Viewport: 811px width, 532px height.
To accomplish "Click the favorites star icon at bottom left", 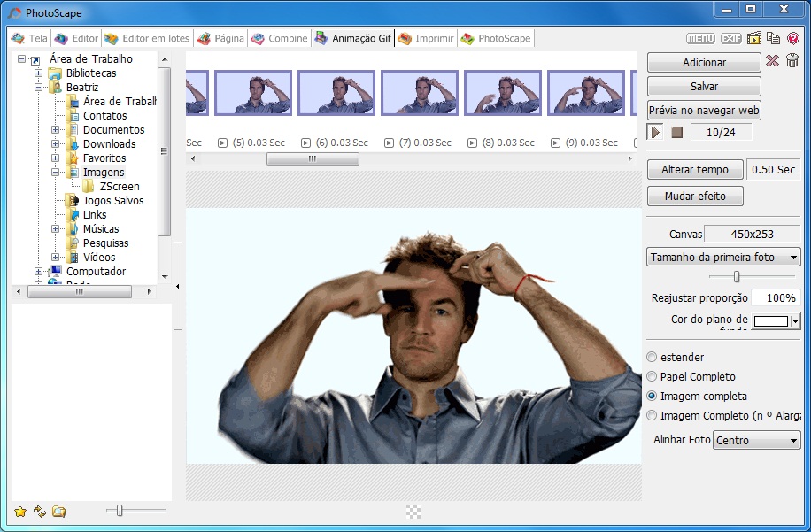I will (20, 512).
